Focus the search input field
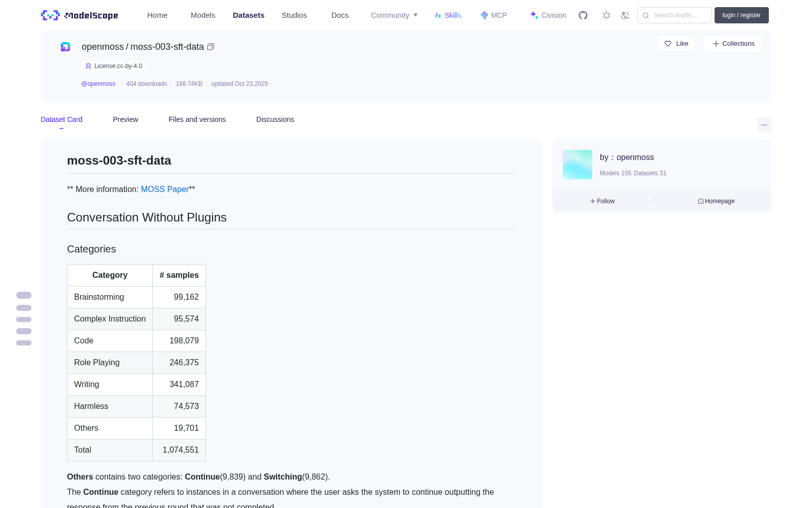 click(x=674, y=15)
